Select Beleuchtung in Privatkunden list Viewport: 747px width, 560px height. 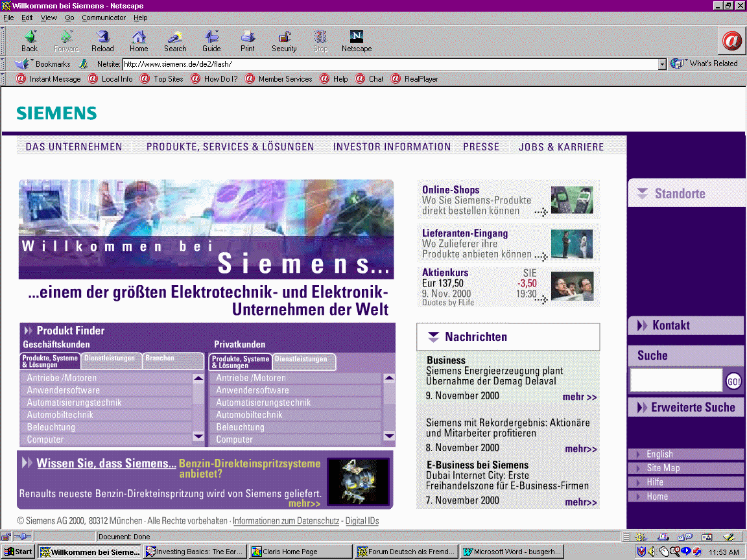296,427
